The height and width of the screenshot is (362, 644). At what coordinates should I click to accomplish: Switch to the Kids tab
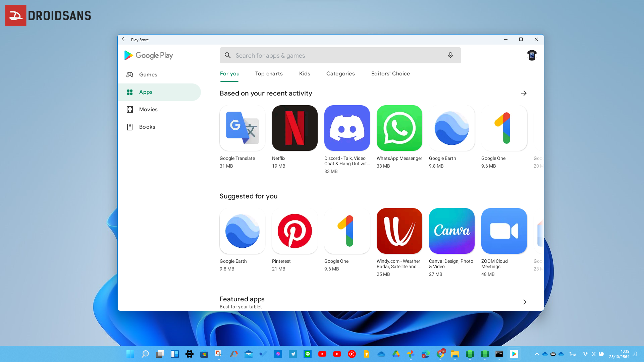click(x=304, y=74)
